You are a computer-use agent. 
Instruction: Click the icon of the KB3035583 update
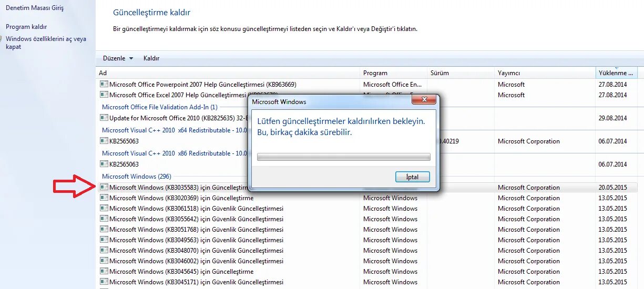tap(104, 187)
